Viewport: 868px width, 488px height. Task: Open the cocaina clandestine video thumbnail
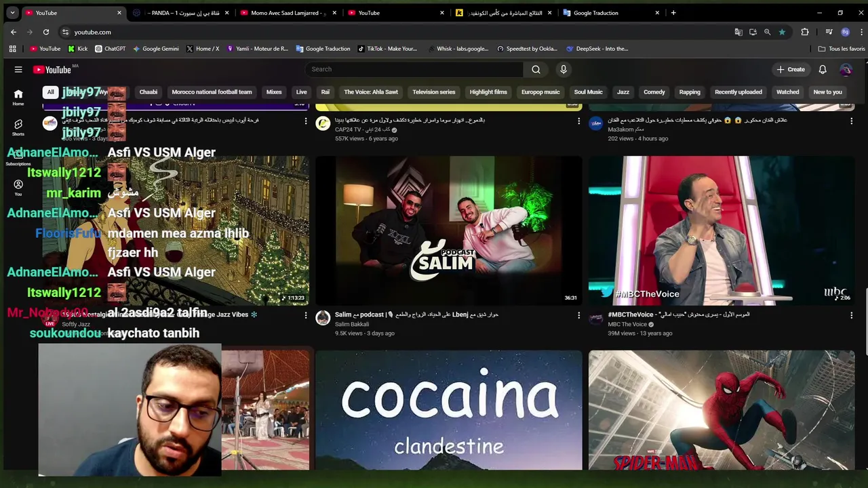448,410
